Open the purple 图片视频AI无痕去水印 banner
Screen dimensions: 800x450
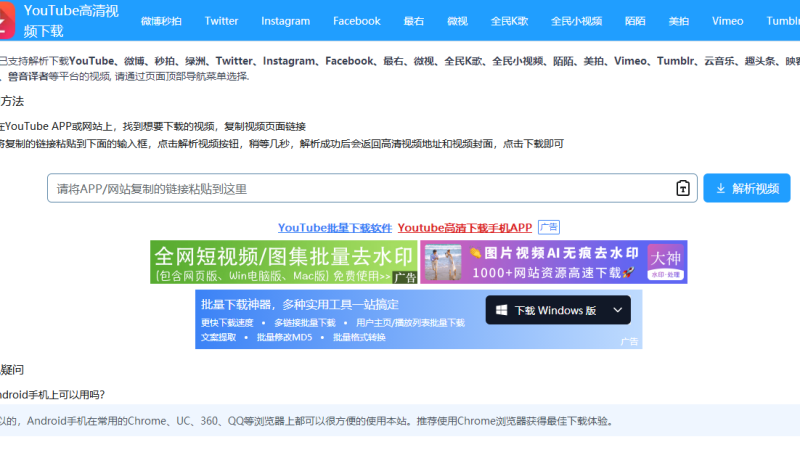coord(554,262)
